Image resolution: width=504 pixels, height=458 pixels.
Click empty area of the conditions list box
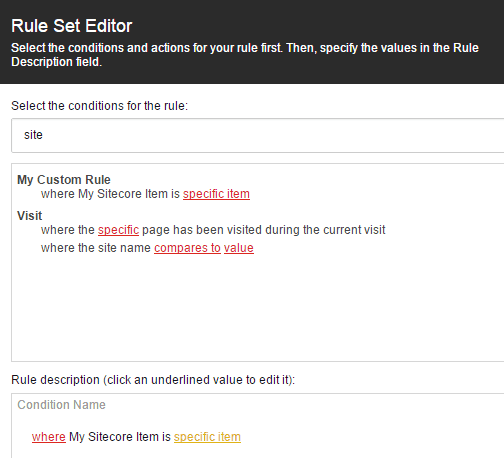(257, 307)
